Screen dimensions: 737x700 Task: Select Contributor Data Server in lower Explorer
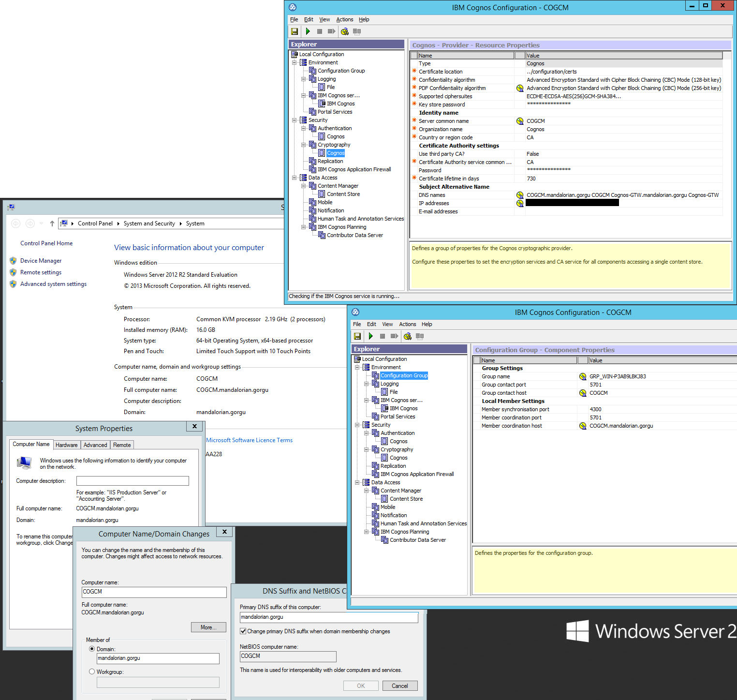pos(418,540)
